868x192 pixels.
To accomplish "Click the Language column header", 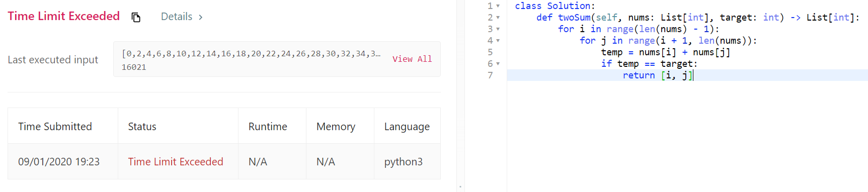I will click(407, 127).
